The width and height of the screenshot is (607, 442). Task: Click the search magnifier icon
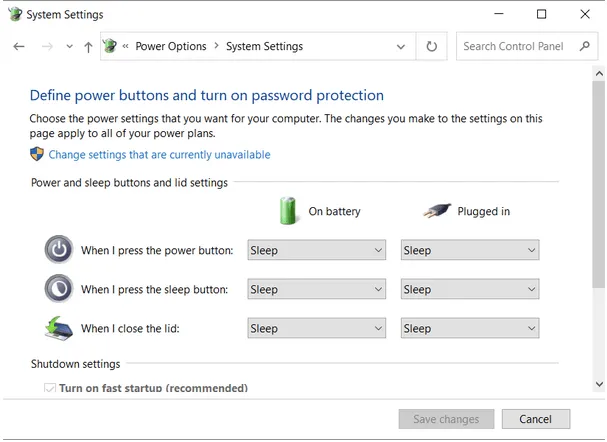(585, 47)
